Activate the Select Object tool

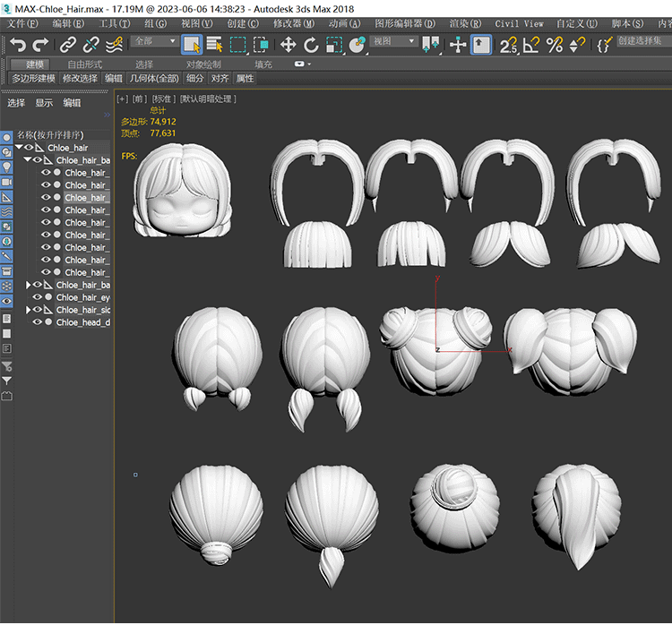(192, 44)
